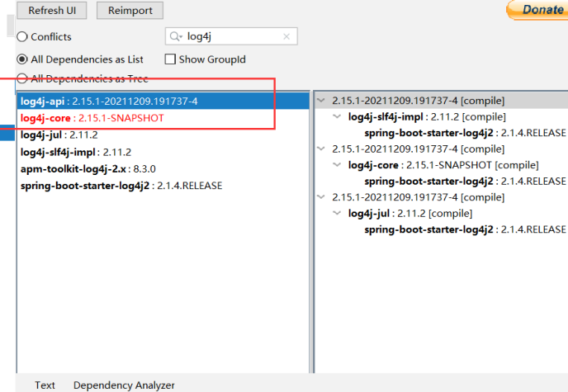Select log4j-core 2.15.1-SNAPSHOT in list
The image size is (568, 392).
pyautogui.click(x=163, y=118)
